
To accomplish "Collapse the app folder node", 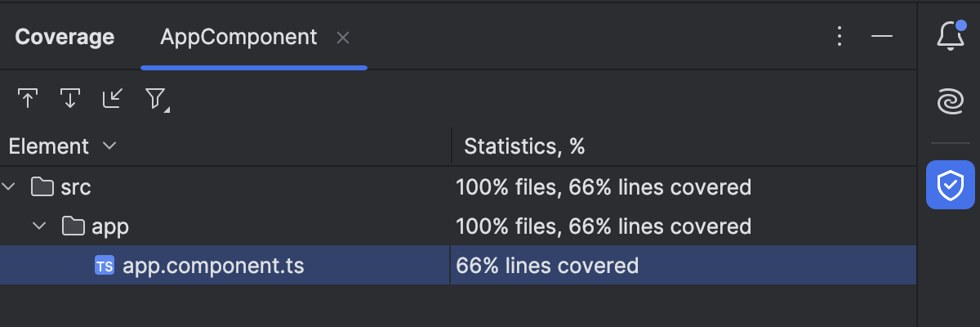I will [x=39, y=226].
